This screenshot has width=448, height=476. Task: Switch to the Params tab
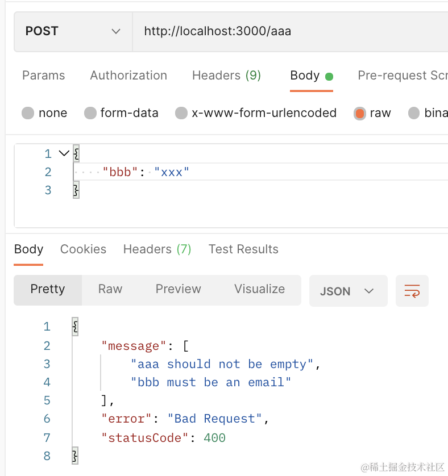pyautogui.click(x=43, y=76)
